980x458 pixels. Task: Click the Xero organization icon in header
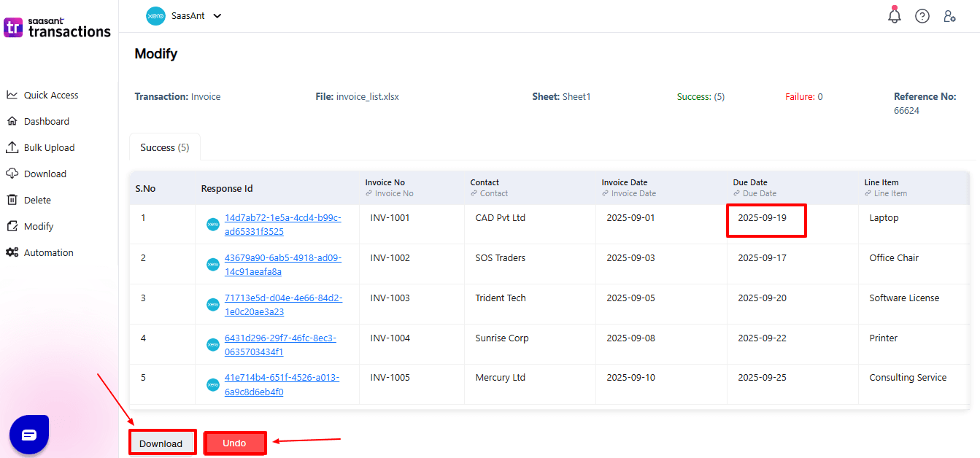click(x=155, y=16)
